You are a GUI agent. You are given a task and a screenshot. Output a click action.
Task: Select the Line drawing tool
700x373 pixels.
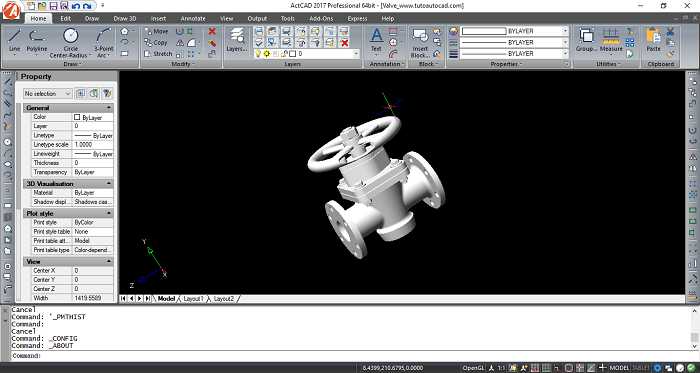[14, 40]
